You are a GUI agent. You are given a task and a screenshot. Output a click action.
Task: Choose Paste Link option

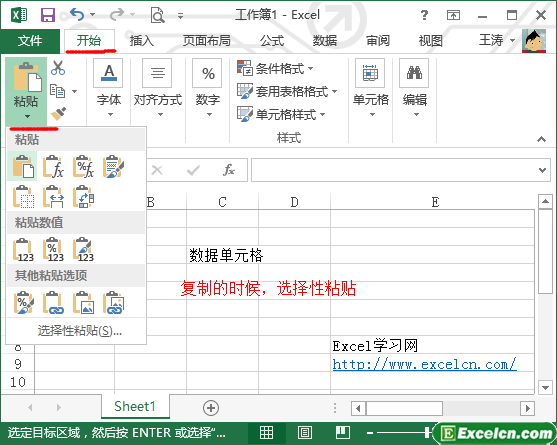[53, 303]
